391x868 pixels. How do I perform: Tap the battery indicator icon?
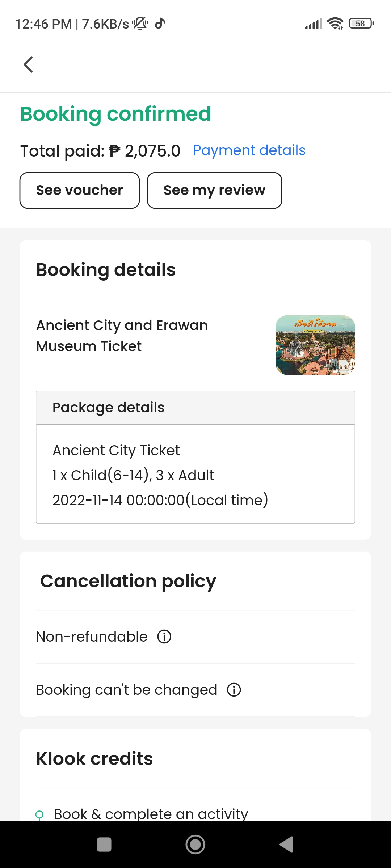[x=361, y=24]
